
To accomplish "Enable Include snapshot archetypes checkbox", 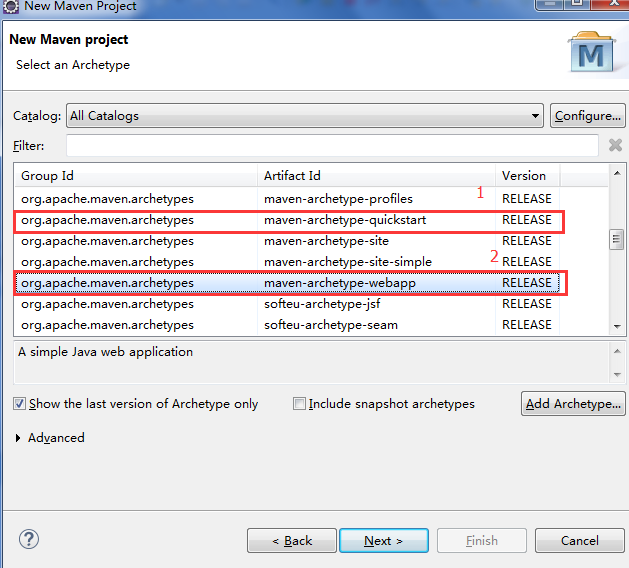I will [x=299, y=404].
